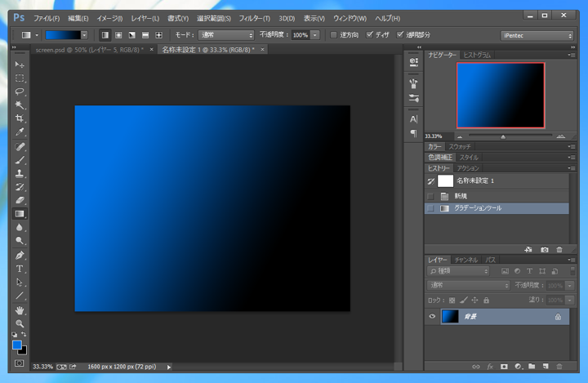Screen dimensions: 588x383
Task: Switch to the ヒストグラム tab
Action: point(477,56)
